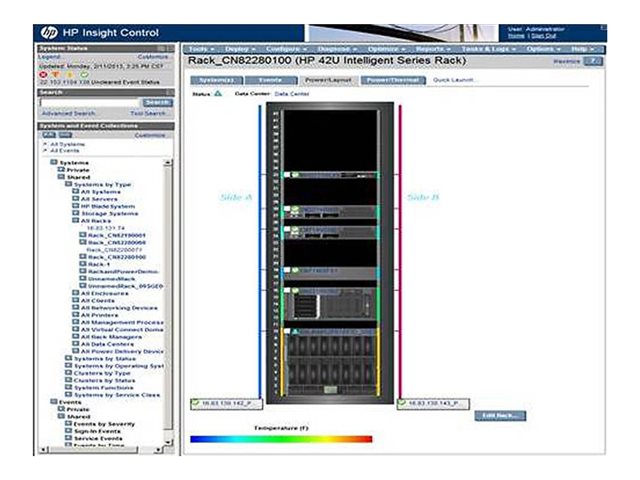Expand the Systems by Status node
The width and height of the screenshot is (640, 480).
pos(68,359)
